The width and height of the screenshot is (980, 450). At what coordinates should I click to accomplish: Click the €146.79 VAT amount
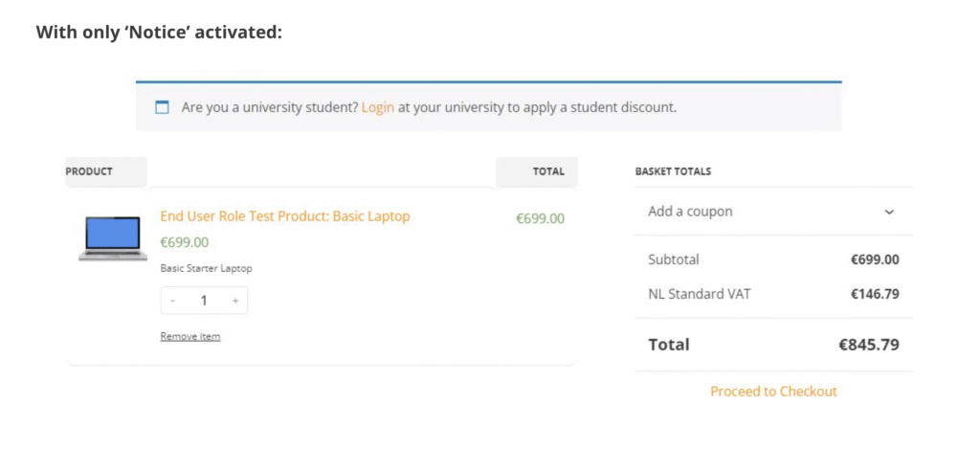[875, 294]
